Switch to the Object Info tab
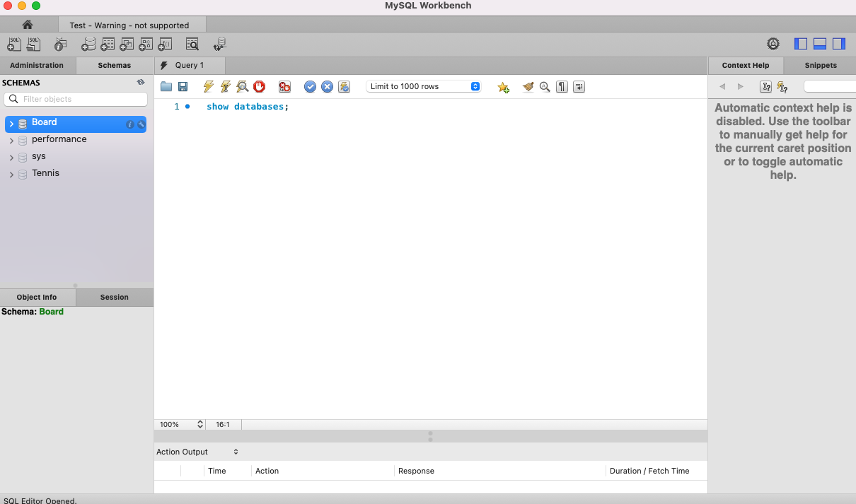The height and width of the screenshot is (504, 856). (37, 298)
